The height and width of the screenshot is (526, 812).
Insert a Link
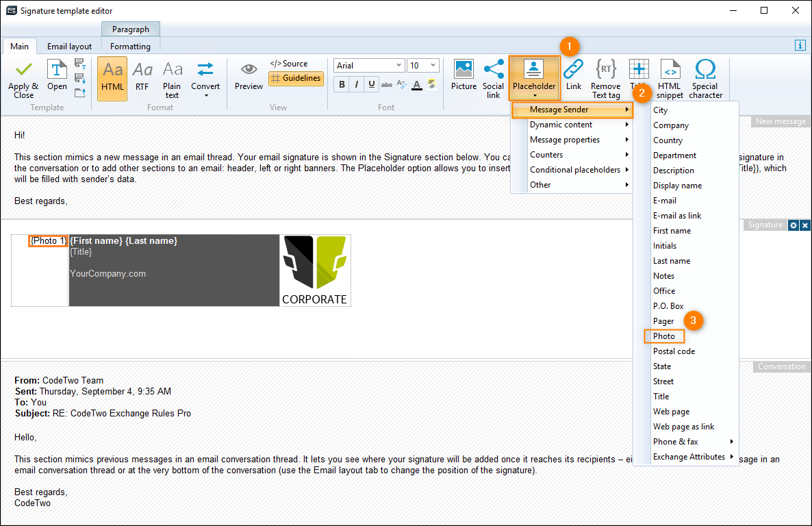pos(573,75)
